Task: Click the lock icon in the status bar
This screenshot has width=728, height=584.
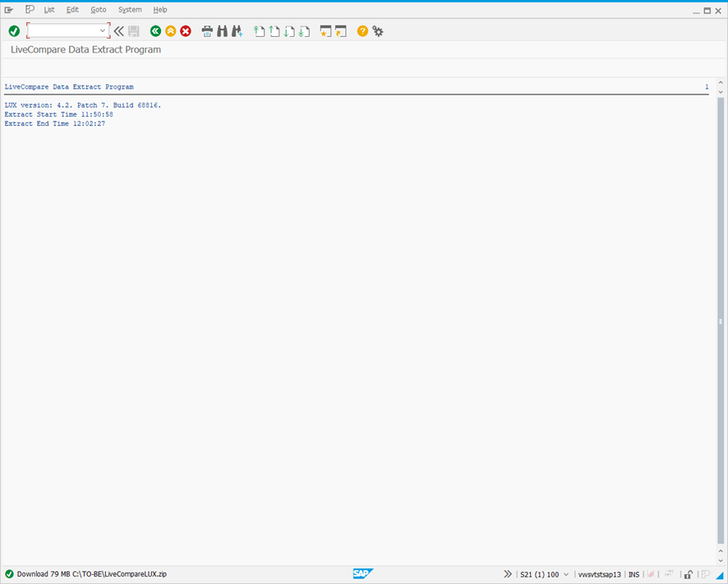Action: click(689, 575)
